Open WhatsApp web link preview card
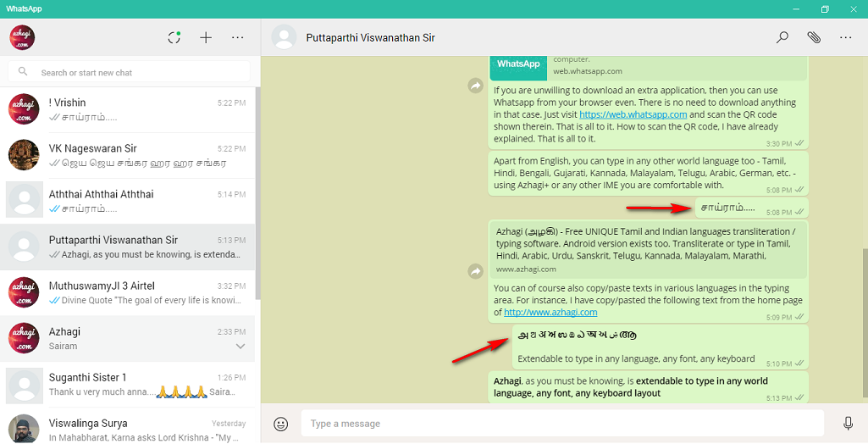 point(648,68)
